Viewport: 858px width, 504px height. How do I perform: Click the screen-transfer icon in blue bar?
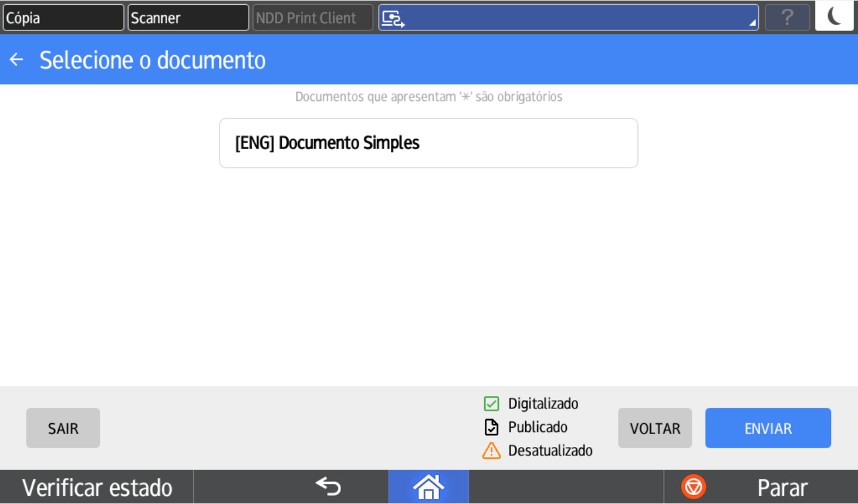393,19
